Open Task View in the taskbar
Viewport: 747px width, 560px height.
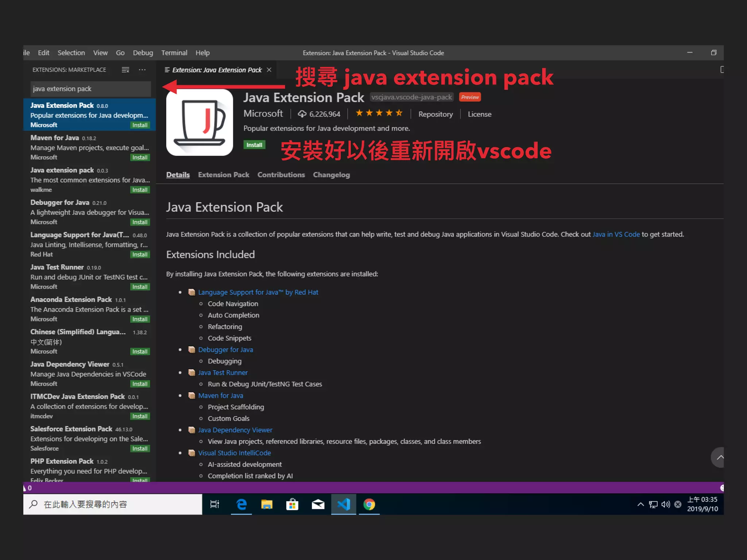click(x=214, y=504)
